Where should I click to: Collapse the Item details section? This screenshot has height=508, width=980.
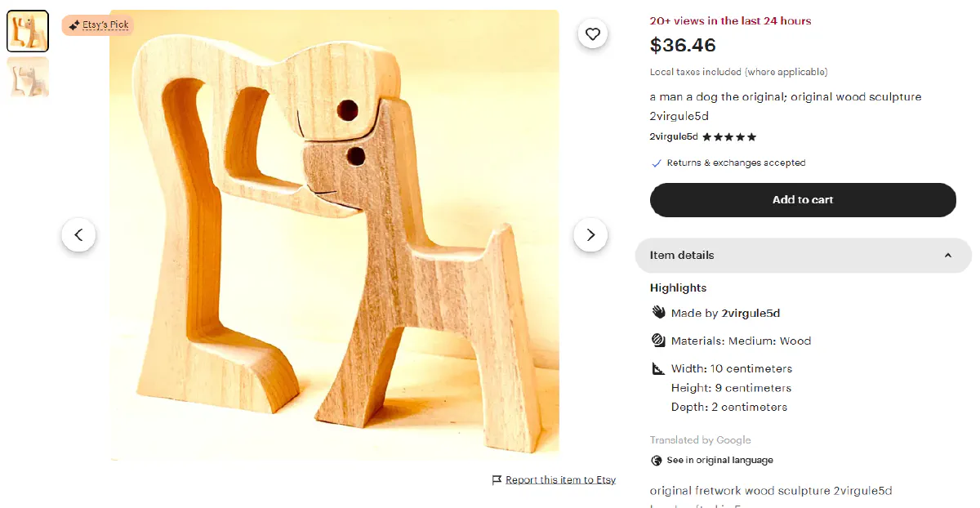(x=948, y=256)
